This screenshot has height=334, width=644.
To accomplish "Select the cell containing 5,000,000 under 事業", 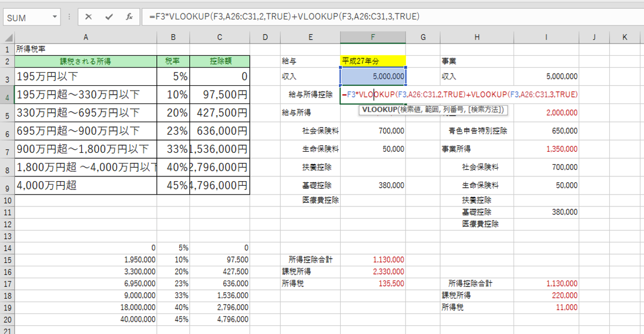I will (x=546, y=76).
